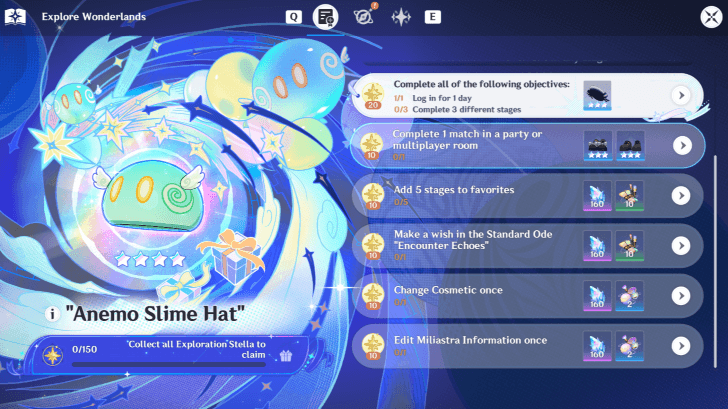Open info for Anemo Slime Hat
This screenshot has width=728, height=409.
tap(52, 314)
